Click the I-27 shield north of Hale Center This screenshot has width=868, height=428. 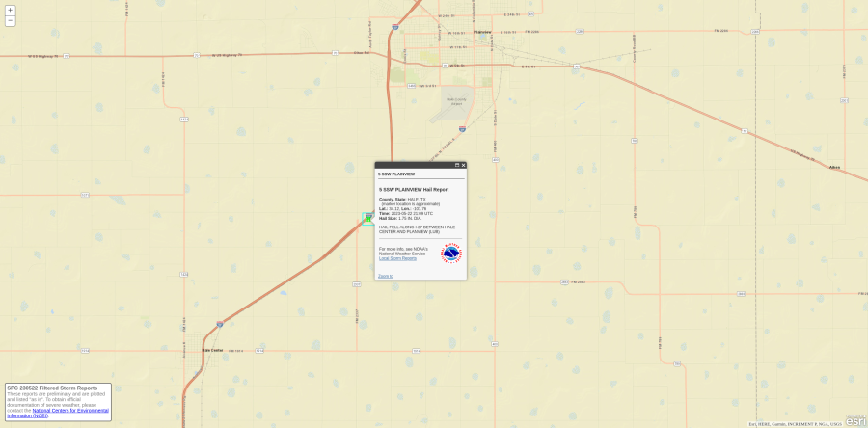[x=220, y=324]
